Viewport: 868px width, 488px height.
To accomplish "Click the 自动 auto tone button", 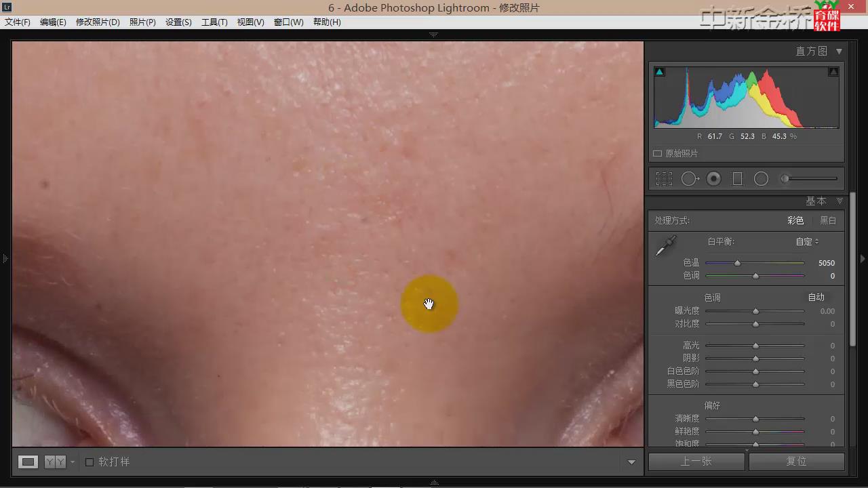I will [x=816, y=297].
